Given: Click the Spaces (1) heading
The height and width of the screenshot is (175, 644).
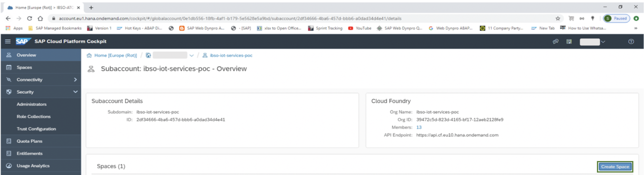Looking at the screenshot, I should (x=111, y=166).
